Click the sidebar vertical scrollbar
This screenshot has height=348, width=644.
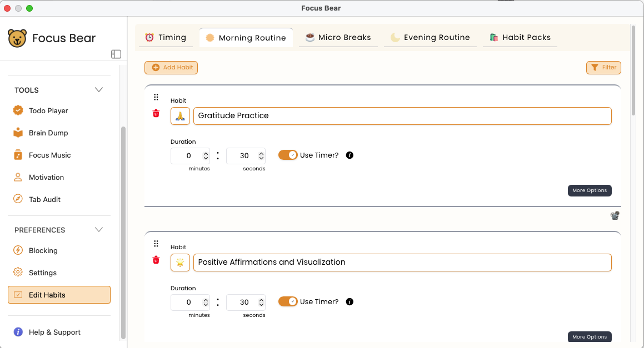pyautogui.click(x=123, y=233)
